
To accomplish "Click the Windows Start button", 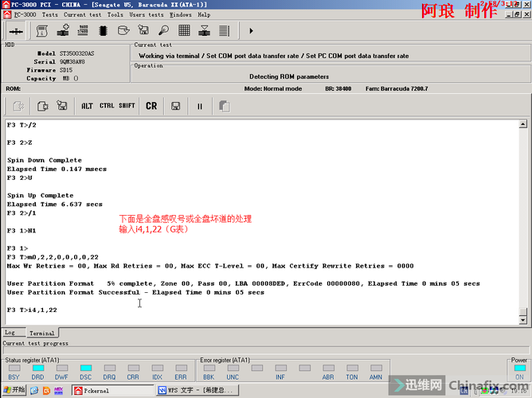I will (x=14, y=390).
